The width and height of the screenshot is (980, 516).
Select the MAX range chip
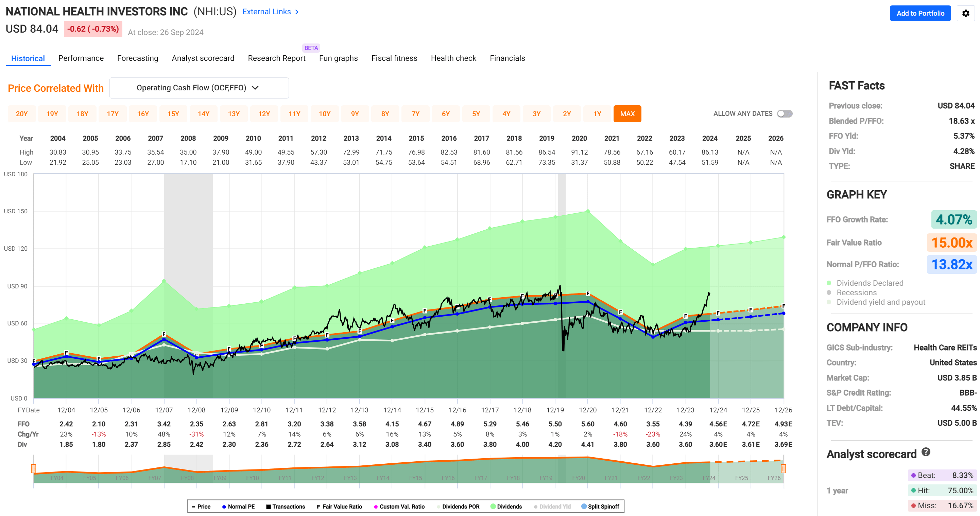[x=627, y=113]
